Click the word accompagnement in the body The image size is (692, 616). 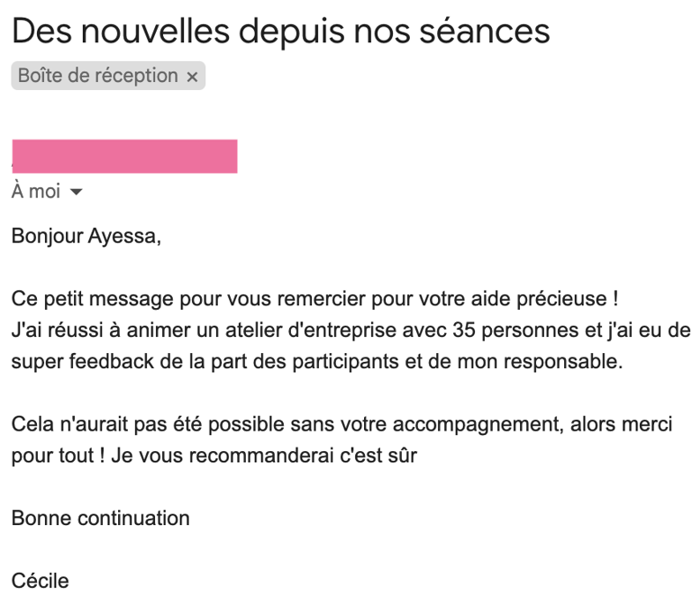(478, 425)
